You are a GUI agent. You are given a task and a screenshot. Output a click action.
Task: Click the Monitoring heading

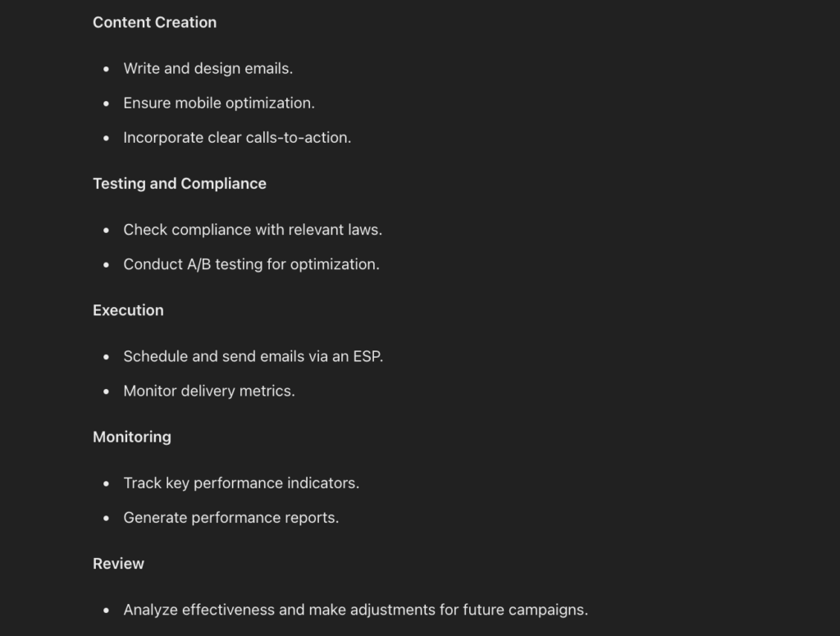click(x=131, y=437)
